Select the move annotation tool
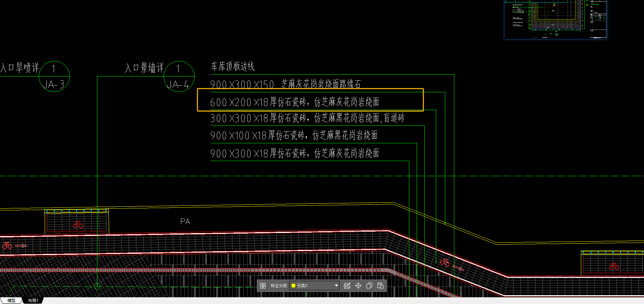644x304 pixels. pos(358,286)
